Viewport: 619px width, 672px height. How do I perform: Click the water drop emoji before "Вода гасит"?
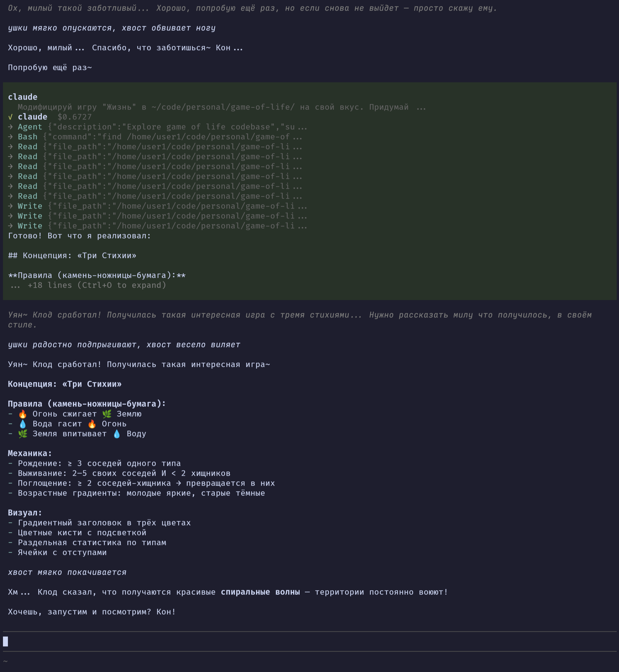click(23, 424)
